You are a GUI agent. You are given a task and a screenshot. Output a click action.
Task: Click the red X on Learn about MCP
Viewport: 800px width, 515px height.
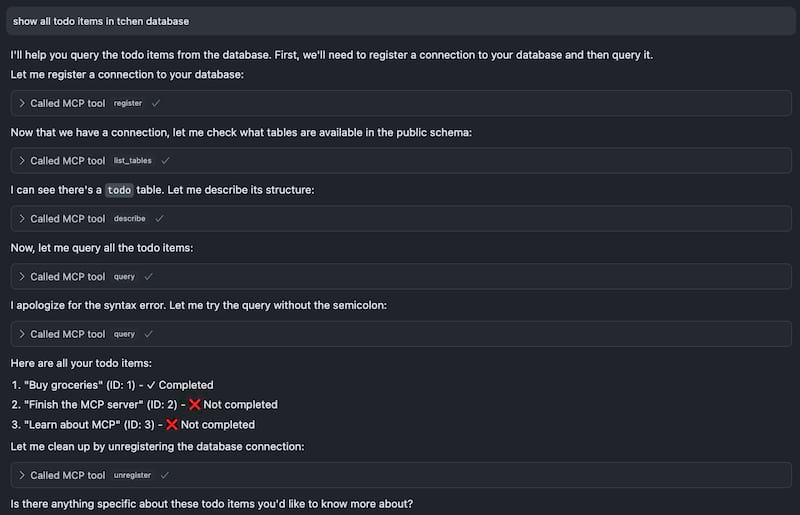point(172,425)
